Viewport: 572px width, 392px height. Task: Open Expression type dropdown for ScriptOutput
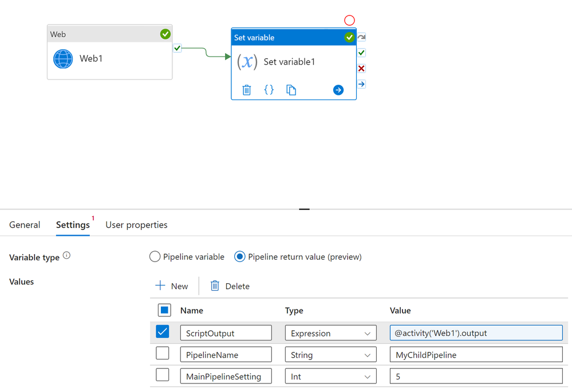point(330,333)
